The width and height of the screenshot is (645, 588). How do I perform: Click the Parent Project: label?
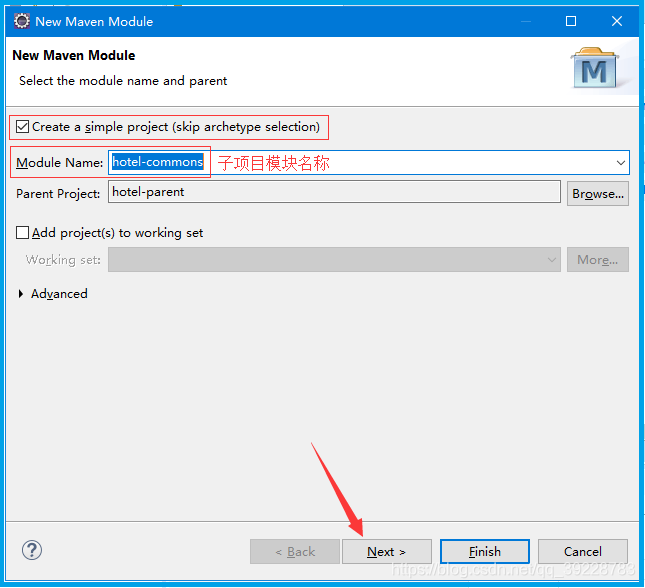(x=58, y=194)
